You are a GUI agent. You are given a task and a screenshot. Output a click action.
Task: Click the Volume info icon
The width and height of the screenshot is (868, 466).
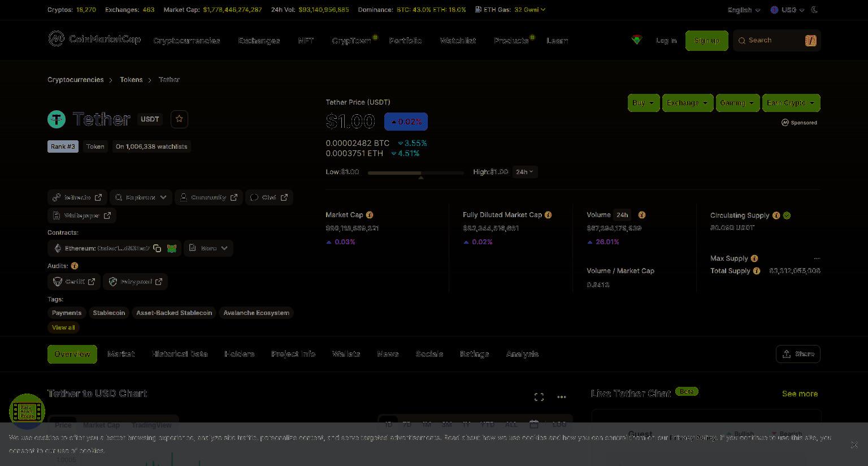pos(642,215)
